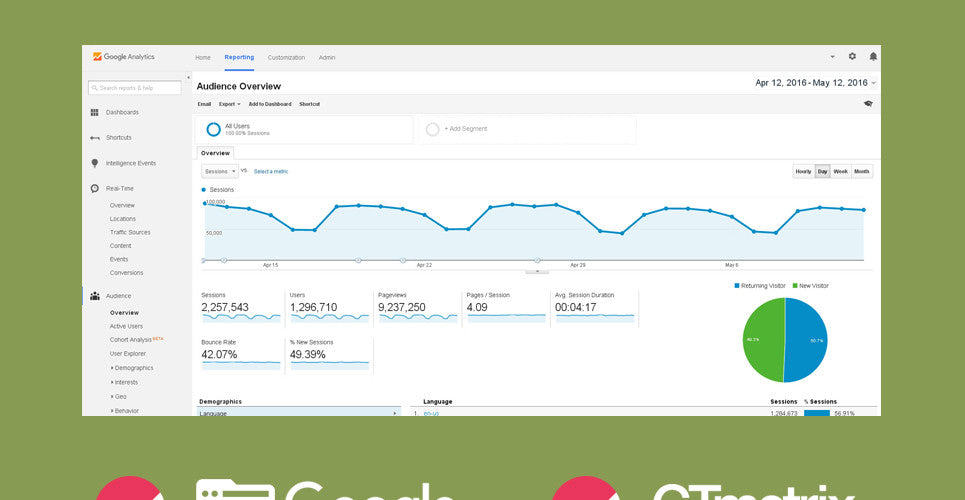Open Audience Overview in sidebar
This screenshot has width=965, height=500.
pos(124,313)
